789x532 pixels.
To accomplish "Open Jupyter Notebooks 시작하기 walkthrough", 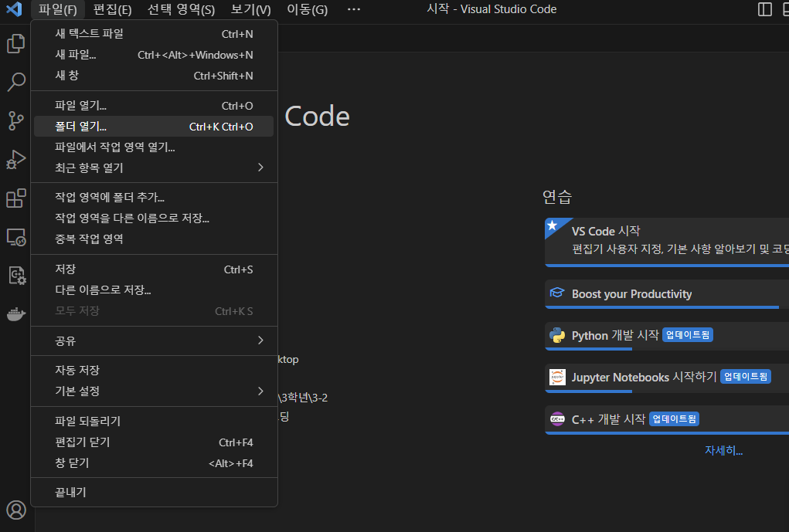I will [x=667, y=378].
